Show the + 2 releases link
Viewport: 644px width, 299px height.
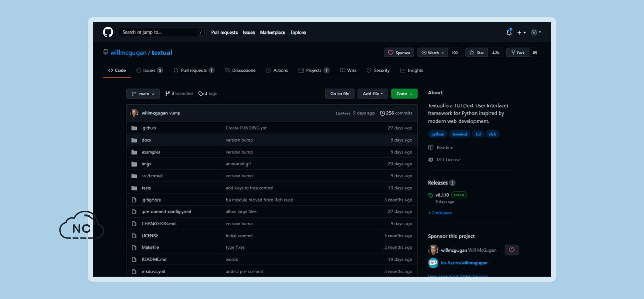440,213
